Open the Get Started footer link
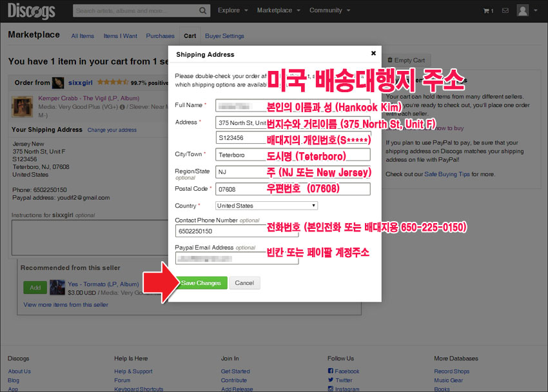This screenshot has height=392, width=548. pyautogui.click(x=235, y=371)
